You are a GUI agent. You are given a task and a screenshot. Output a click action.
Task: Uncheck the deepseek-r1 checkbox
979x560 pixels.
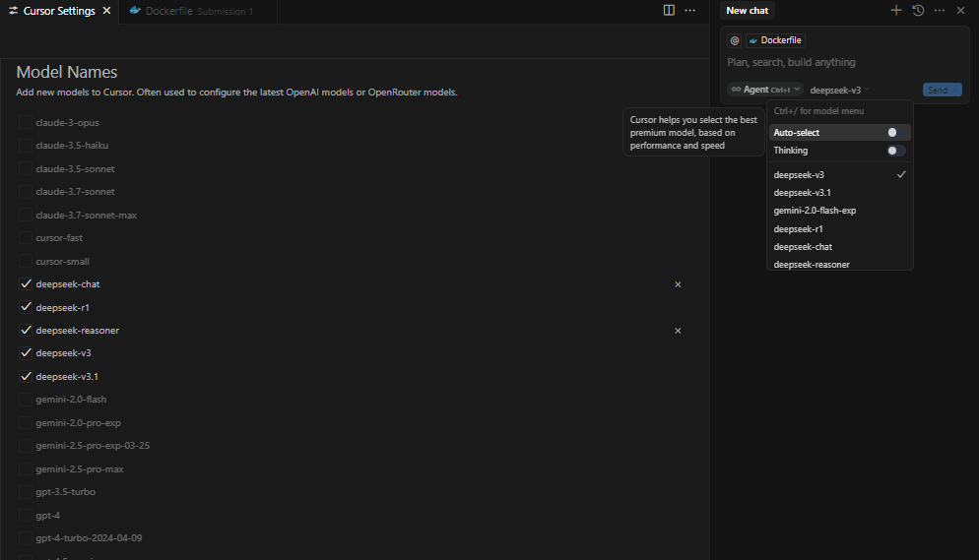pos(25,307)
